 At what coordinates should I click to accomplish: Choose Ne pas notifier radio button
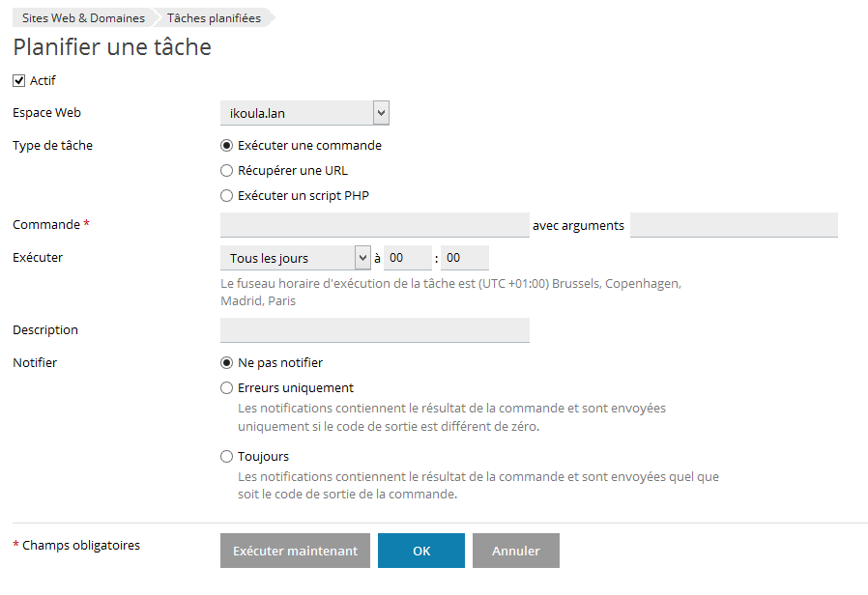227,363
